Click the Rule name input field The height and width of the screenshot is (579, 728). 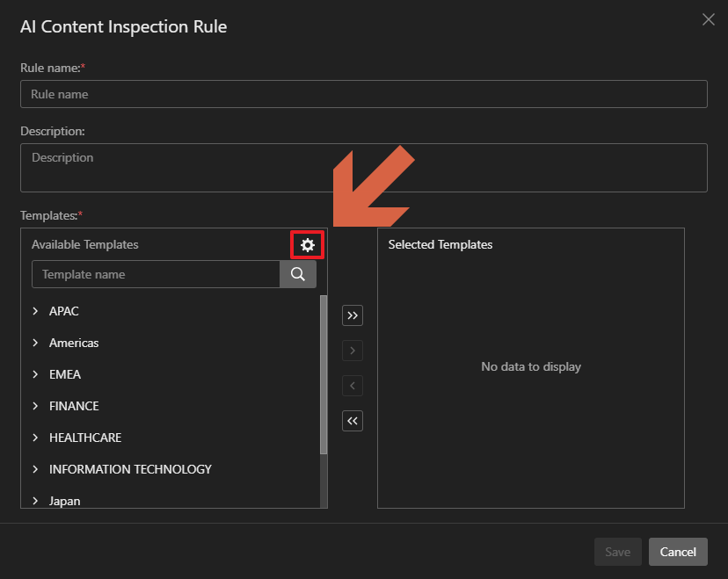363,94
